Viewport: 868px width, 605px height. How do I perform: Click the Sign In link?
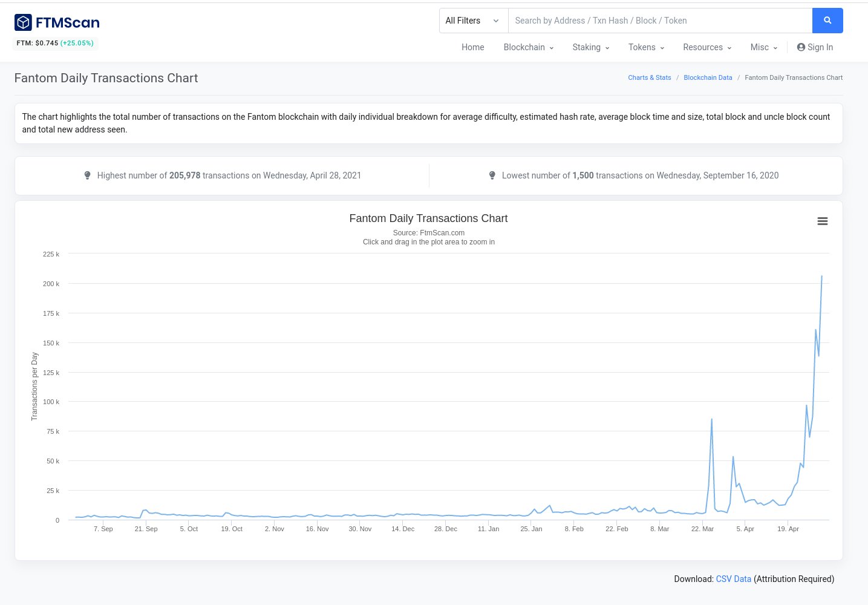pos(815,47)
